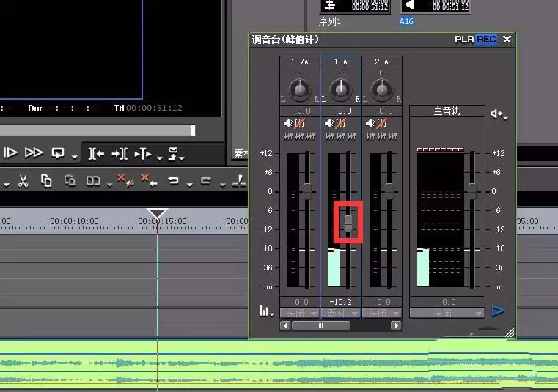Set the Out point in the player

pos(120,154)
